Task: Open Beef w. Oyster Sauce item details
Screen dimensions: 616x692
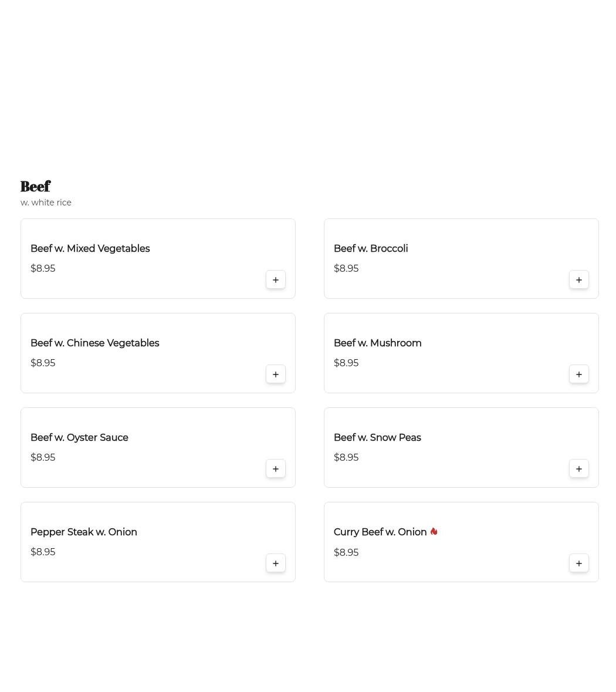Action: [158, 447]
